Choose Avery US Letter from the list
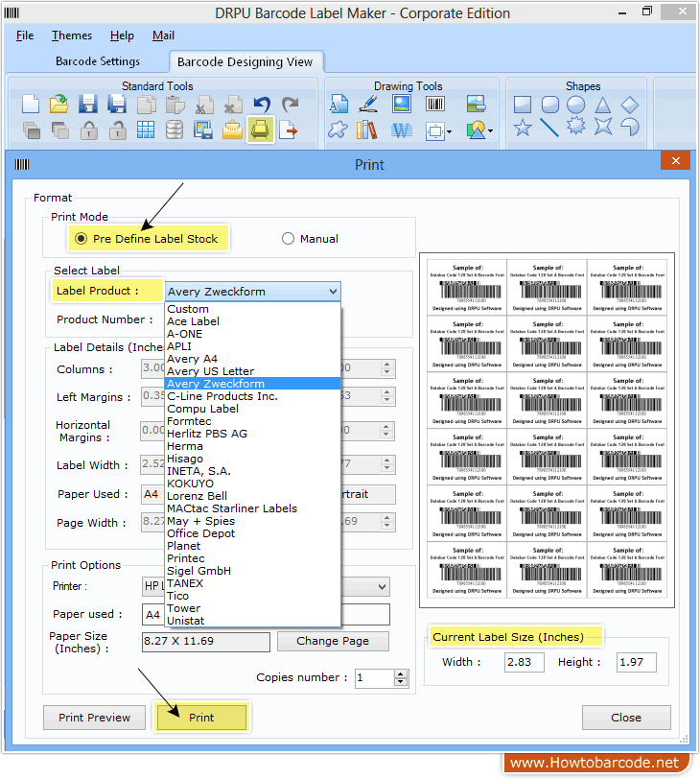 (210, 371)
